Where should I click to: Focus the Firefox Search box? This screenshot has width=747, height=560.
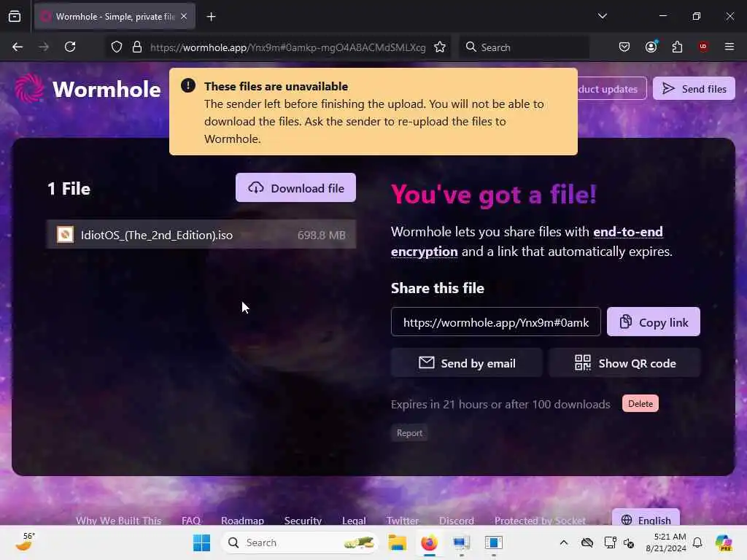tap(524, 47)
